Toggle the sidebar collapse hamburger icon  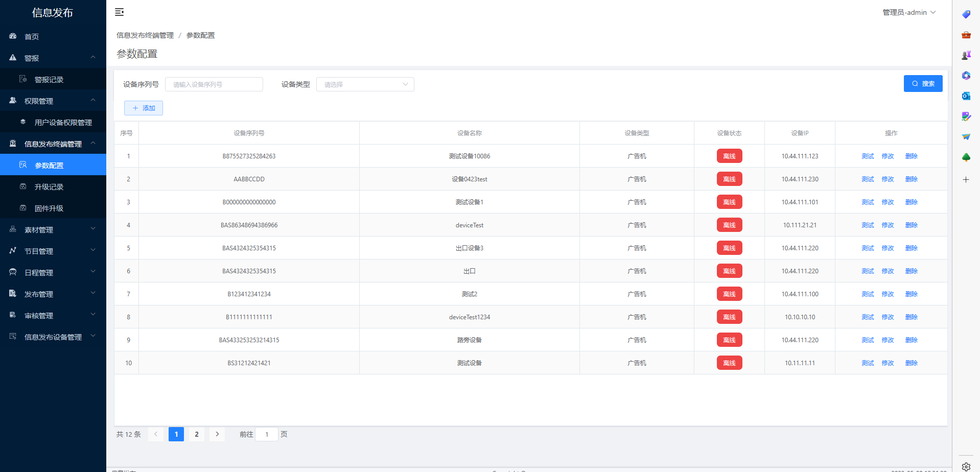point(119,12)
